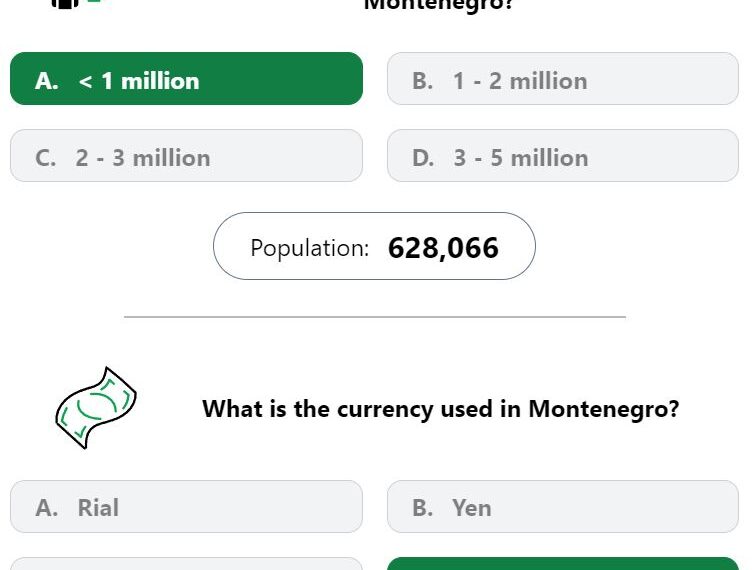This screenshot has width=754, height=570.
Task: Click the letter D. before 3 - 5 million
Action: pyautogui.click(x=423, y=158)
